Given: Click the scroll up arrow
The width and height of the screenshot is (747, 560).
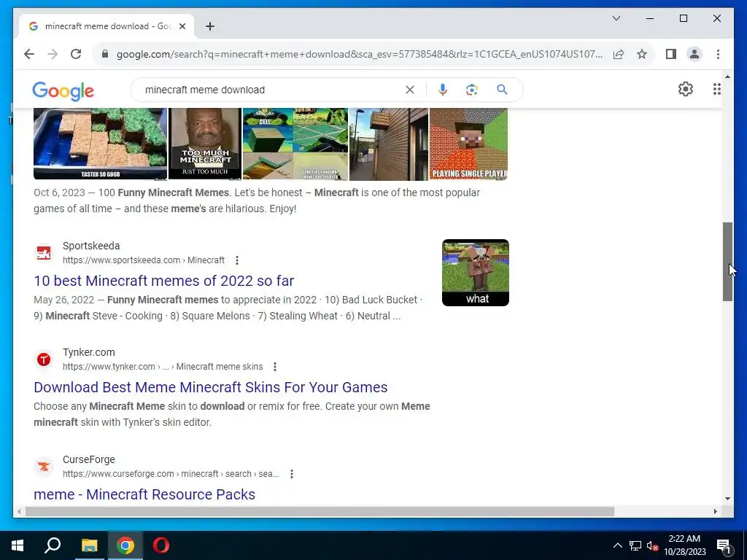Looking at the screenshot, I should coord(727,76).
